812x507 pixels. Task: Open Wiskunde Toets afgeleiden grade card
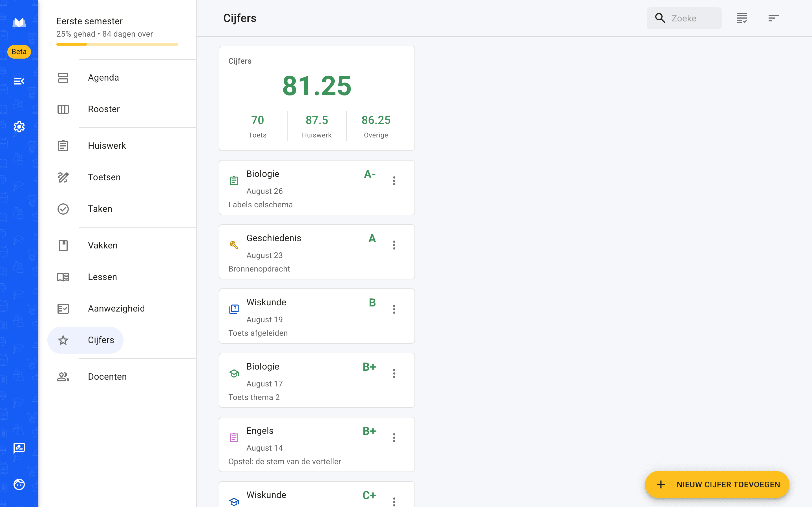[317, 316]
